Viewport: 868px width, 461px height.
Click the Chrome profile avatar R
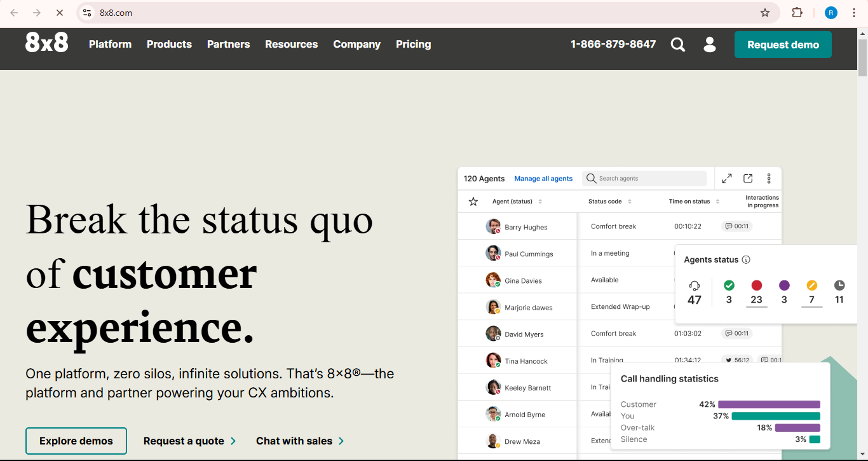(831, 13)
